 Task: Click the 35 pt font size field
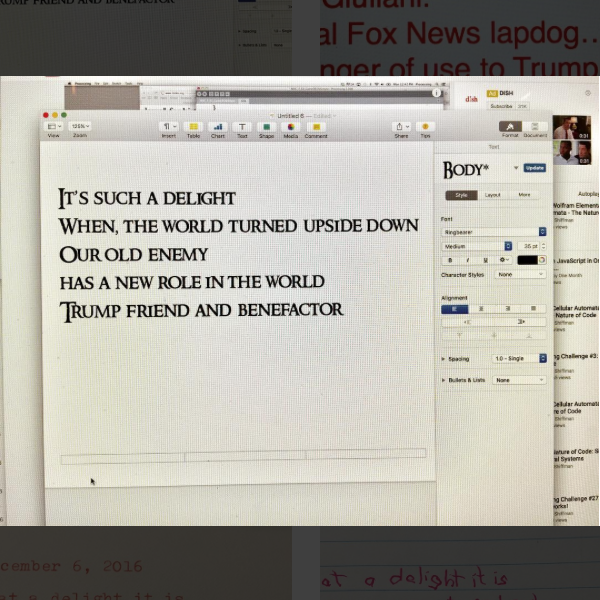(528, 246)
